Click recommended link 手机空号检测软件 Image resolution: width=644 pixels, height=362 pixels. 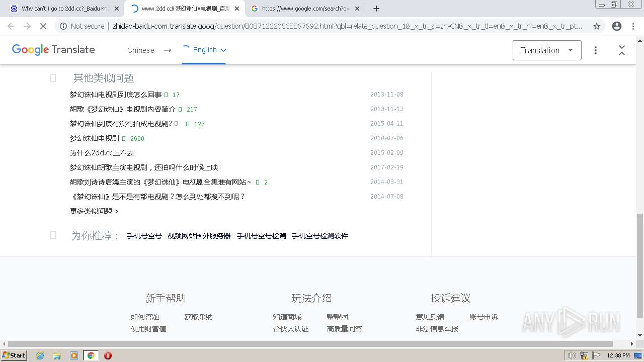320,236
